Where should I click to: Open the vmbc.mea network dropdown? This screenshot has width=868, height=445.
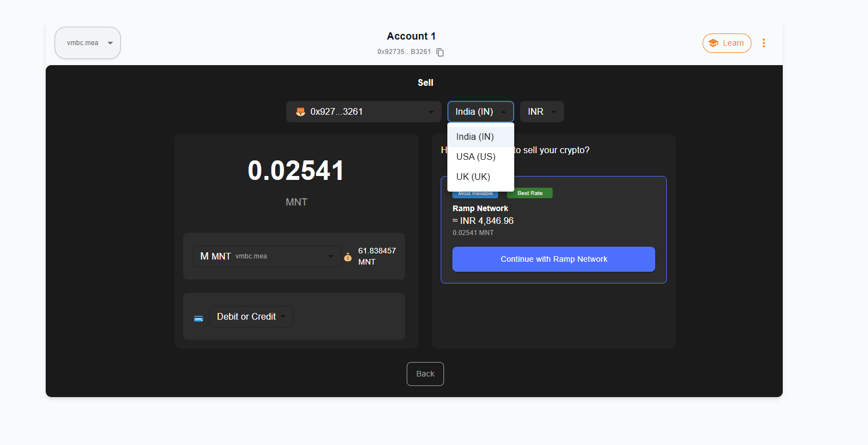click(88, 43)
